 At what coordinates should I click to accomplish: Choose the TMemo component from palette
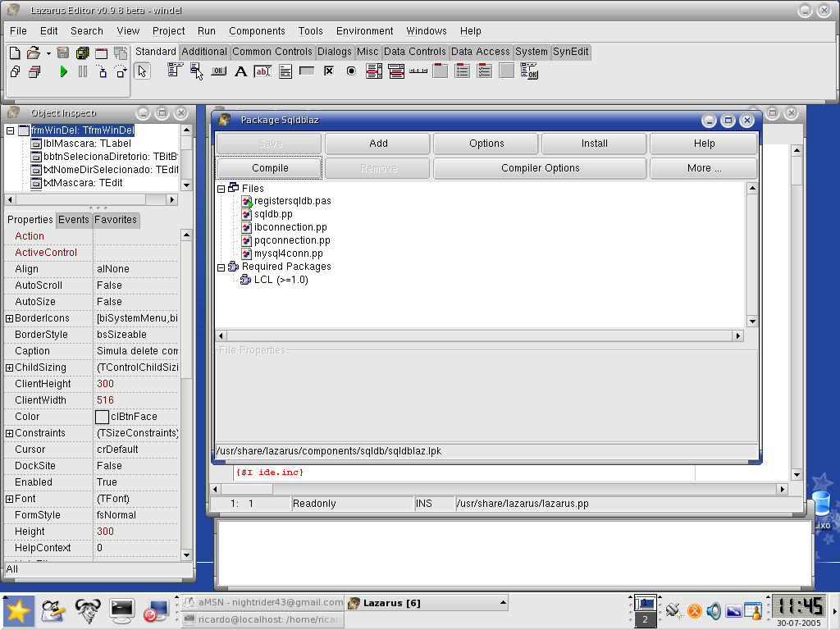(x=285, y=71)
